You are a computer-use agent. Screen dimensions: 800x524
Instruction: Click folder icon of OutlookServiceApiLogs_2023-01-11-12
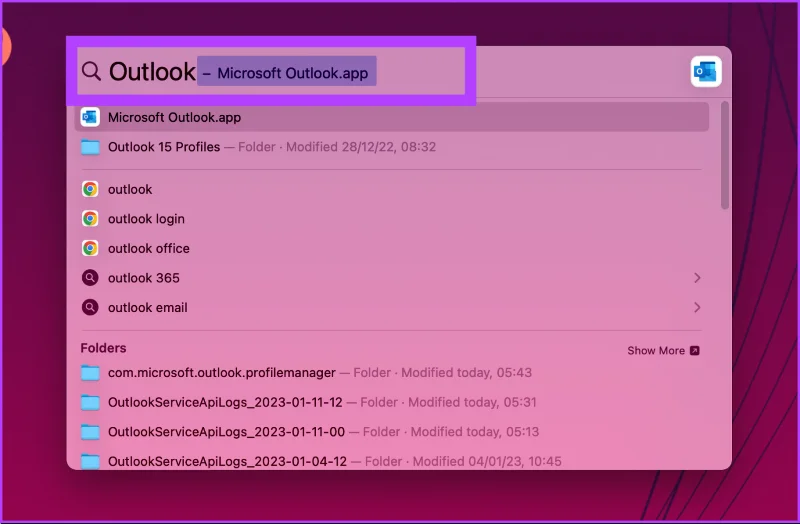(90, 403)
